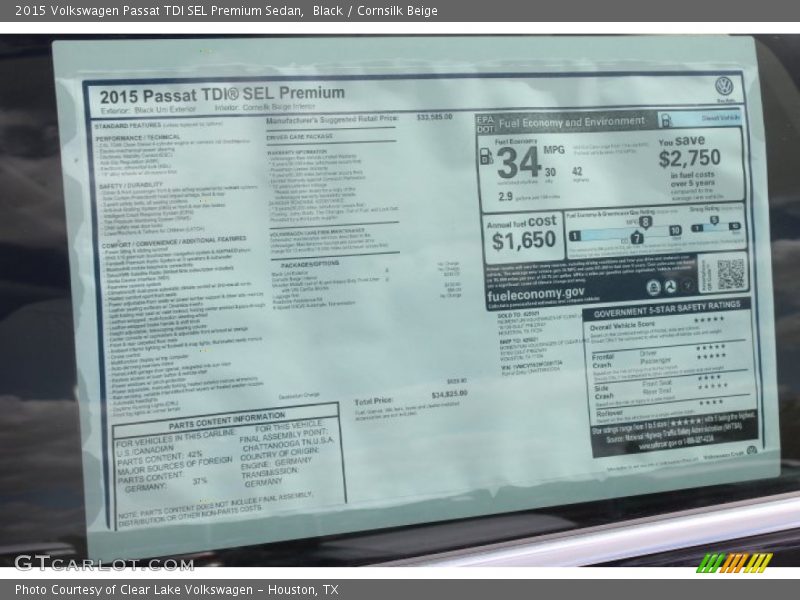Click the Volkswagen logo on the sticker
The width and height of the screenshot is (800, 600).
[723, 86]
